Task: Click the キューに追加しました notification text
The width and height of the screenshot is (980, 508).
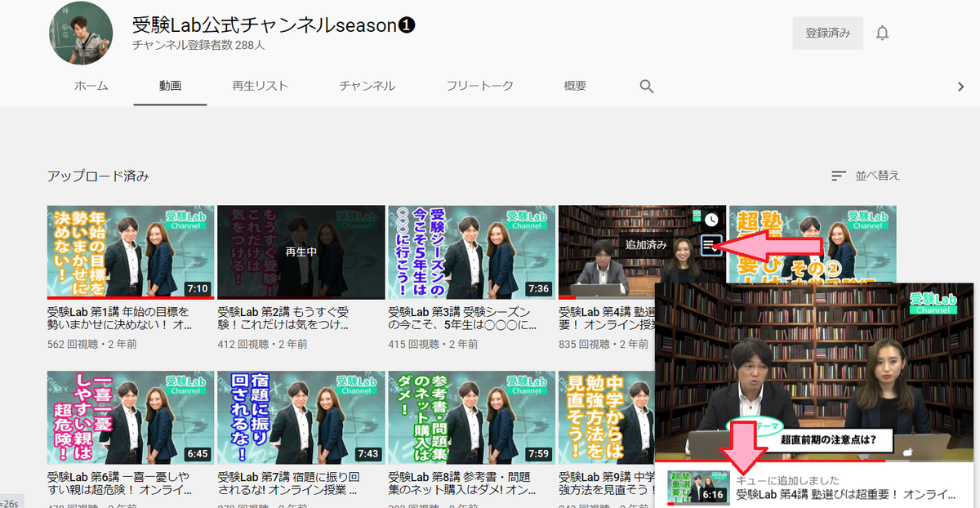Action: (787, 480)
